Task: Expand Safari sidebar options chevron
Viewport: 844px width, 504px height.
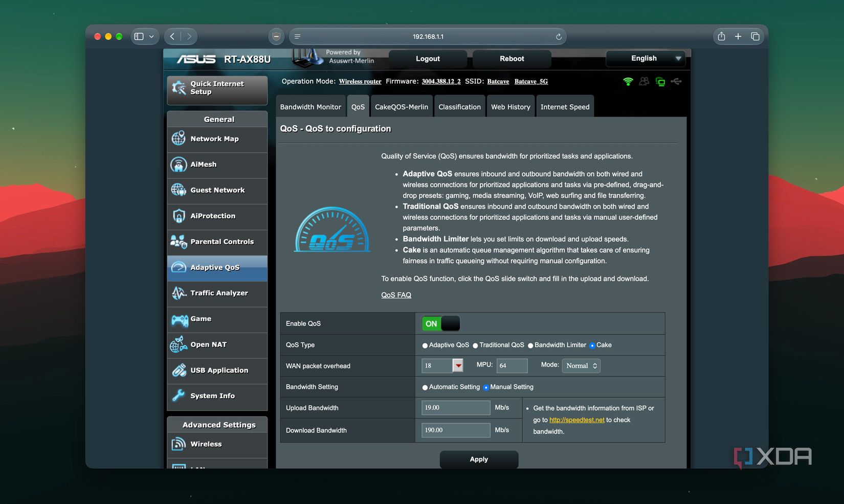Action: pos(151,36)
